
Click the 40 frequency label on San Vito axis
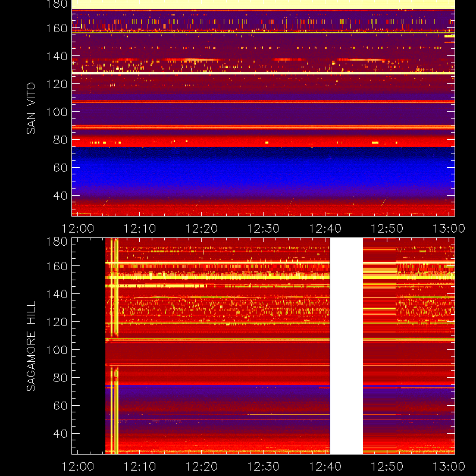tap(60, 196)
